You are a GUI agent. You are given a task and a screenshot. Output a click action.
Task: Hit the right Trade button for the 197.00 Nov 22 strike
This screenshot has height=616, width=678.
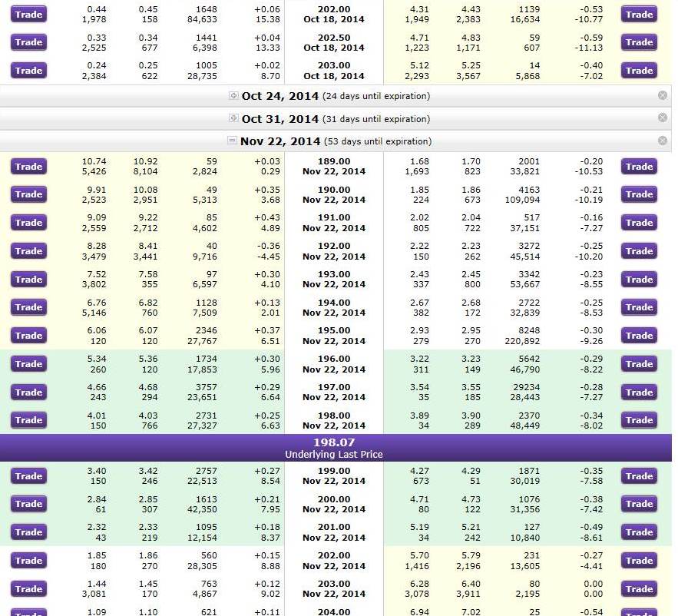point(639,392)
